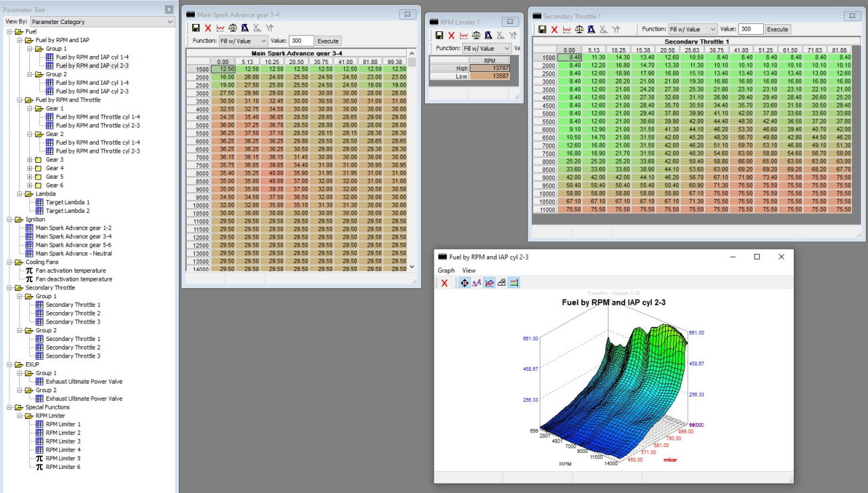Click the balance scale compare icon in Secondary Throttle 1
Screen dimensions: 868x493
pos(579,29)
